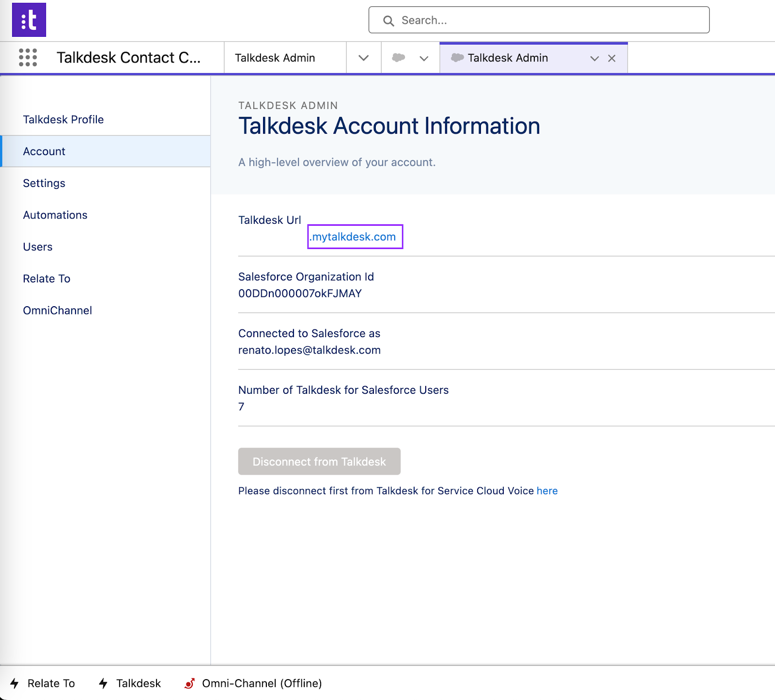Select Account in the sidebar
This screenshot has width=775, height=700.
click(x=106, y=151)
